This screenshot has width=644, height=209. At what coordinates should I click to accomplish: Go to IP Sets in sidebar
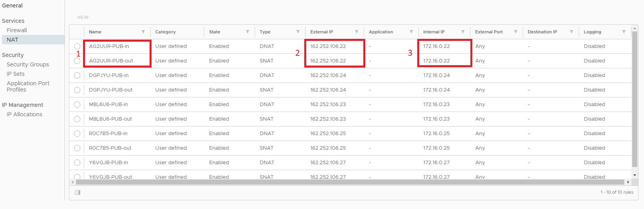pyautogui.click(x=15, y=74)
